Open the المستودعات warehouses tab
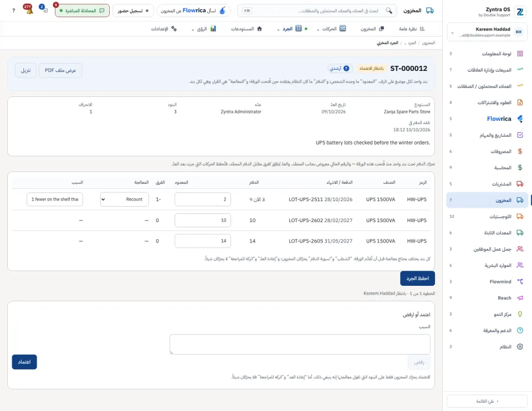This screenshot has width=532, height=411. point(246,29)
